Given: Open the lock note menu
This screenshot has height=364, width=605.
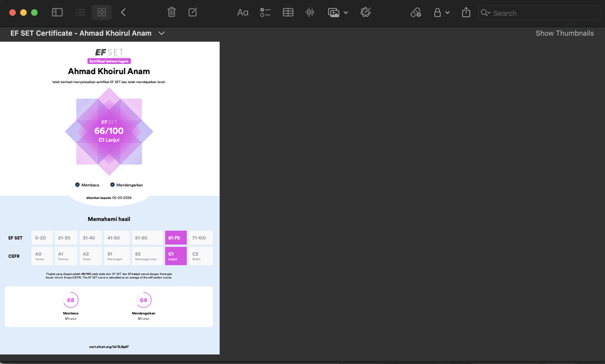Looking at the screenshot, I should click(x=442, y=13).
